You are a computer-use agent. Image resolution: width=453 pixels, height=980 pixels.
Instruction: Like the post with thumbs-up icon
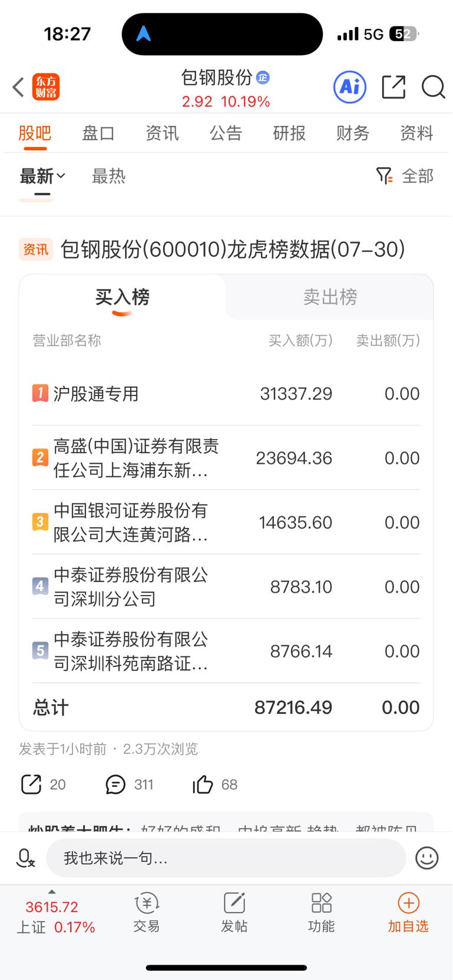pos(203,784)
